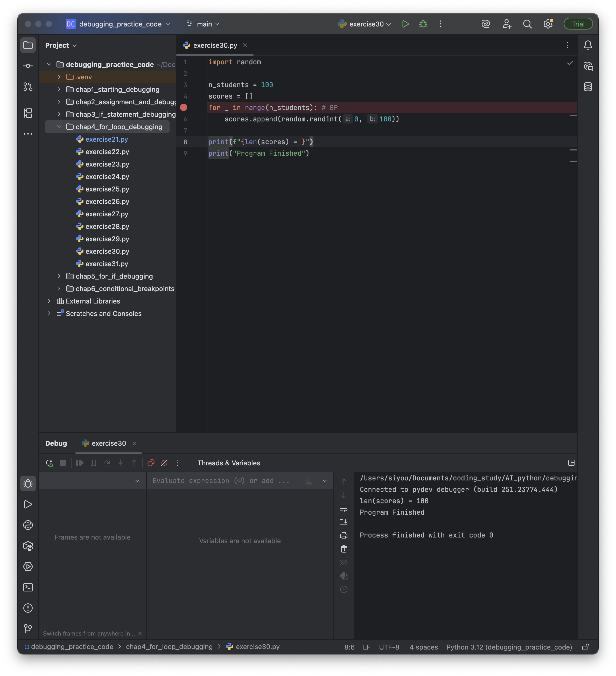Open Services tool window

click(28, 567)
